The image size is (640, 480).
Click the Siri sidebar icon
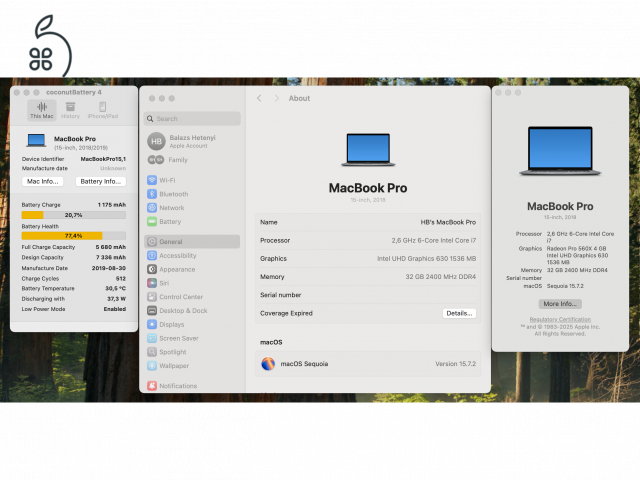tap(152, 283)
